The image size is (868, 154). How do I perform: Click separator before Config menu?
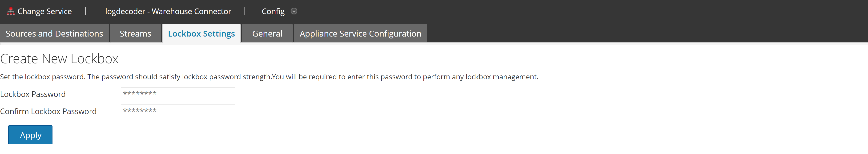[245, 11]
